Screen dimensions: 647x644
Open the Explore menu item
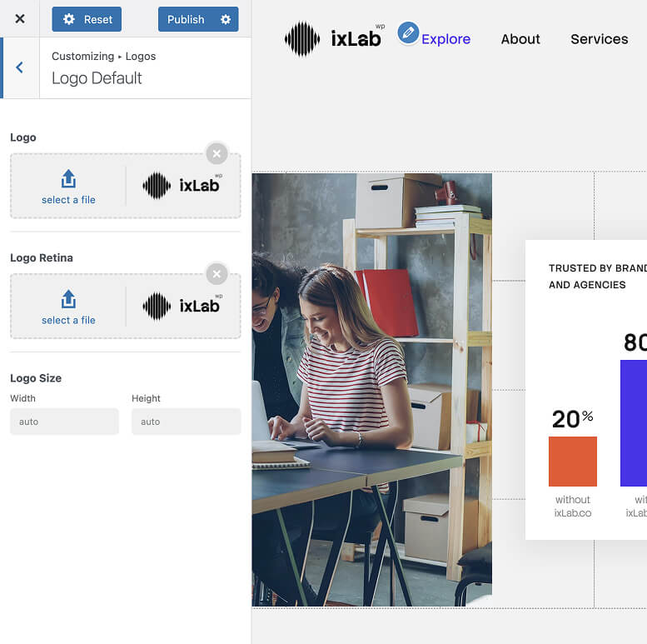pos(445,39)
